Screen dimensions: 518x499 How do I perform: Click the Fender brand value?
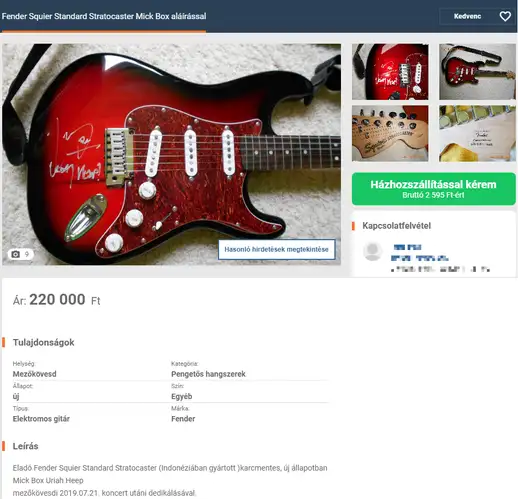(x=183, y=419)
